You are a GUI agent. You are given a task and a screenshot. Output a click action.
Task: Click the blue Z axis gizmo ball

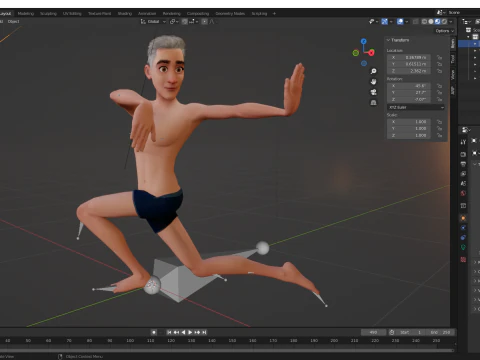click(364, 41)
